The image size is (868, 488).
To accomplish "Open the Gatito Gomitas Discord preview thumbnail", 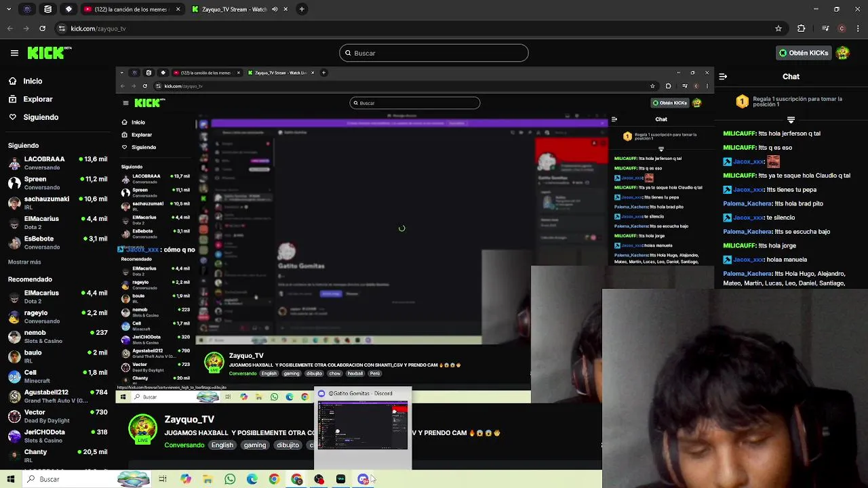I will click(363, 425).
